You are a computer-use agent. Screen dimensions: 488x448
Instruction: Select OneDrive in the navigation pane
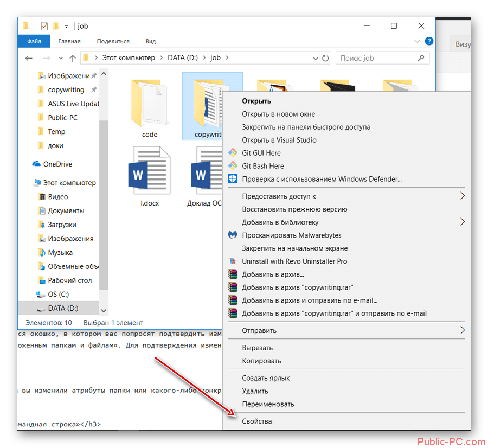(x=57, y=164)
